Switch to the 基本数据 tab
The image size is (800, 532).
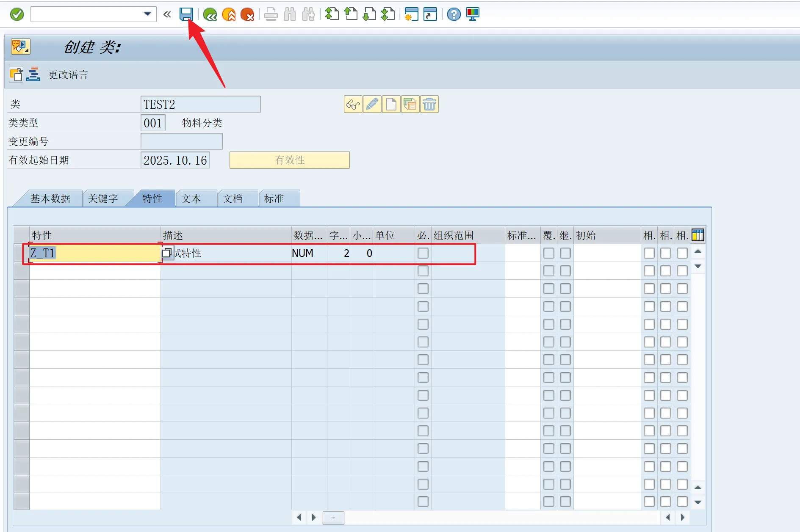[x=50, y=198]
